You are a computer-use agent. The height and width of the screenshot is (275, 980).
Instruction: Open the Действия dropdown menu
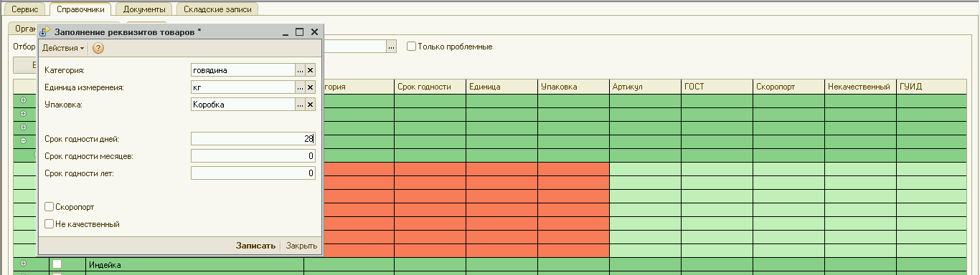click(63, 48)
